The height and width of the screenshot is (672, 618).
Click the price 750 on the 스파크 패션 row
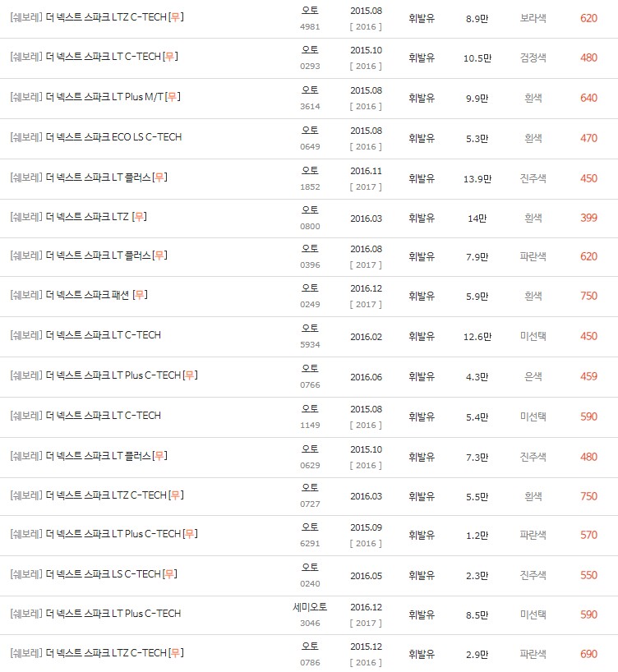point(588,297)
